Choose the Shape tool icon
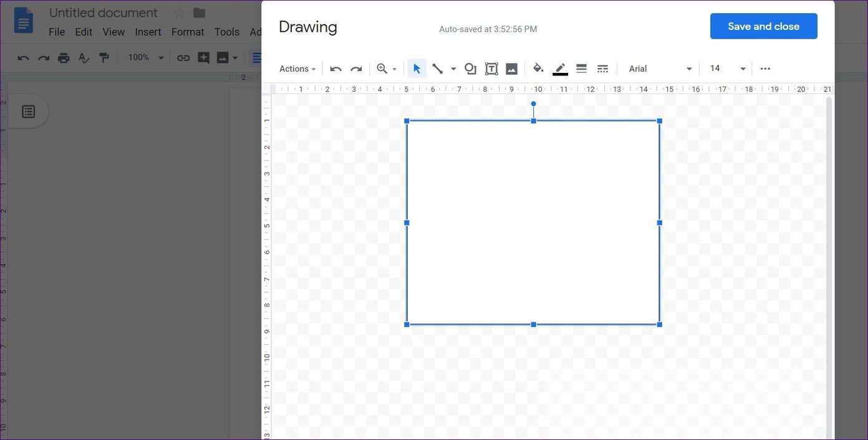868x440 pixels. point(470,69)
